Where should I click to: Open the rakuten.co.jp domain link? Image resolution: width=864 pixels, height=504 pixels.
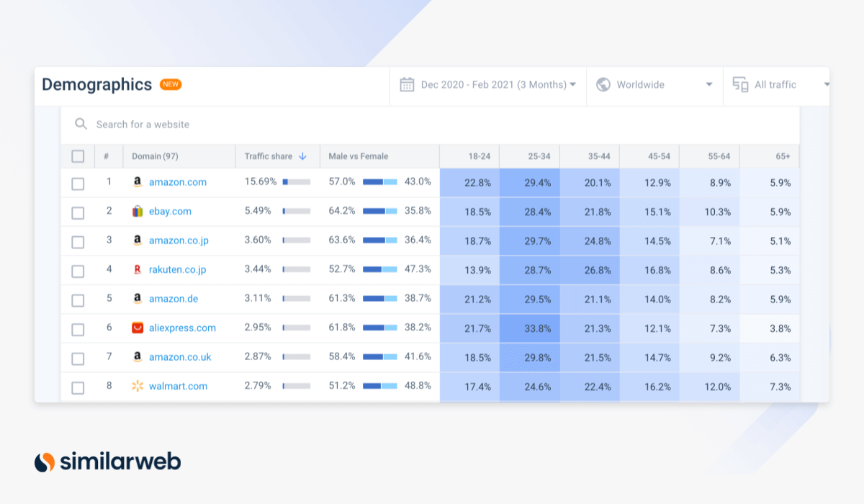point(177,270)
